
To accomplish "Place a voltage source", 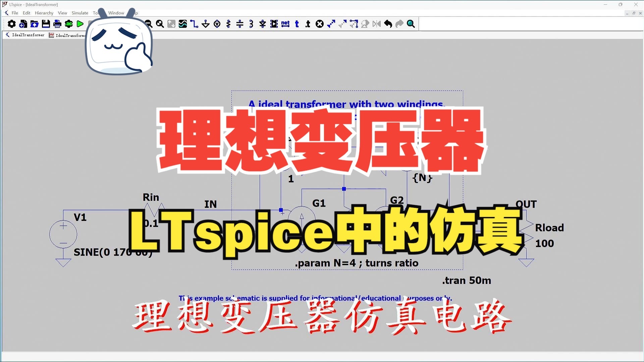I will (217, 24).
